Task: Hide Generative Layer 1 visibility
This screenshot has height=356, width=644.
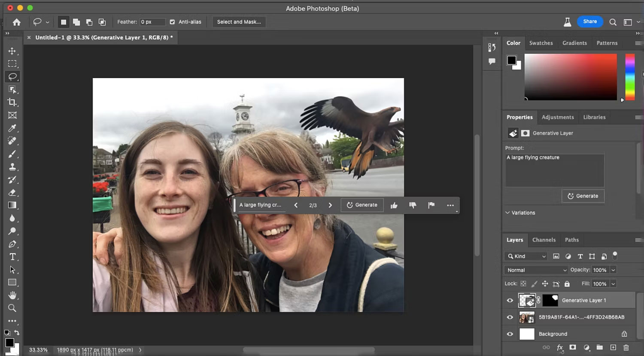Action: click(x=510, y=300)
